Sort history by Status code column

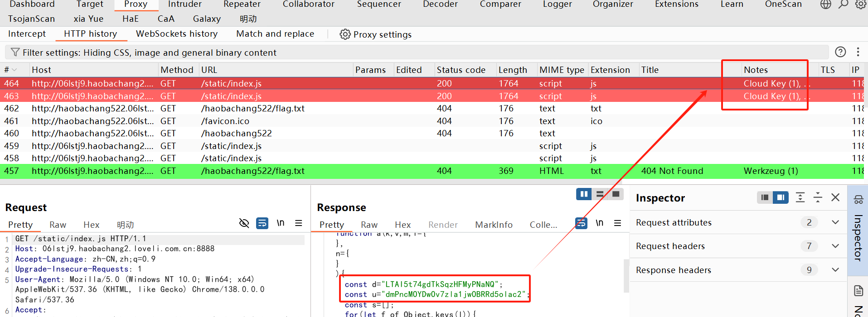(x=461, y=70)
